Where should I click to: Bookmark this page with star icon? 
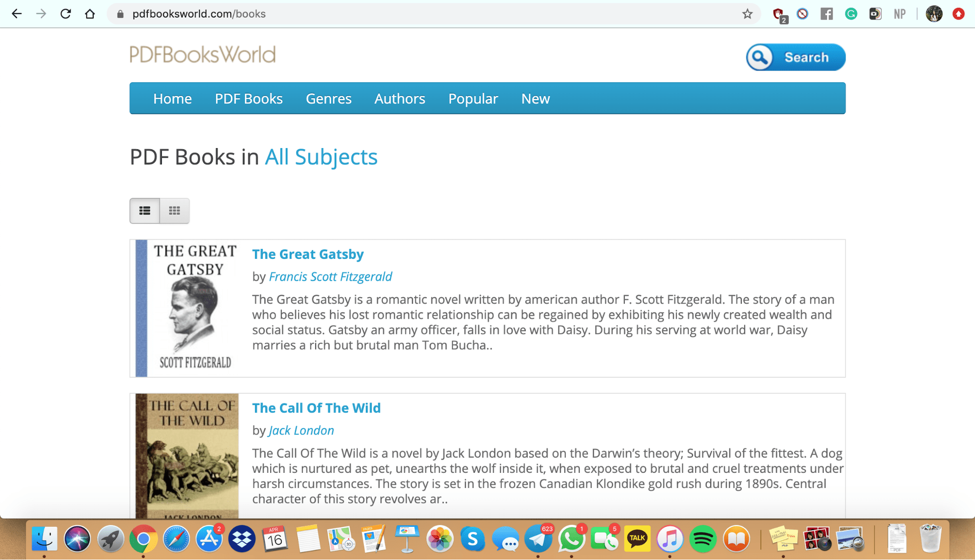coord(747,14)
